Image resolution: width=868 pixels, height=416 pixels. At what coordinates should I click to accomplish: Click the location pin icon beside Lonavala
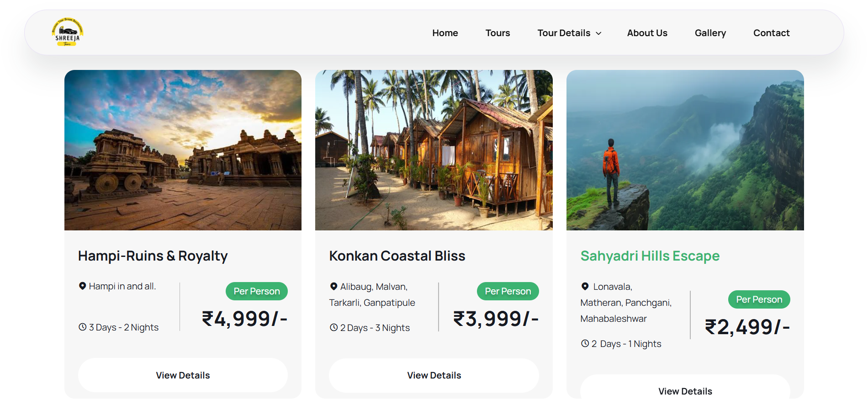point(585,287)
